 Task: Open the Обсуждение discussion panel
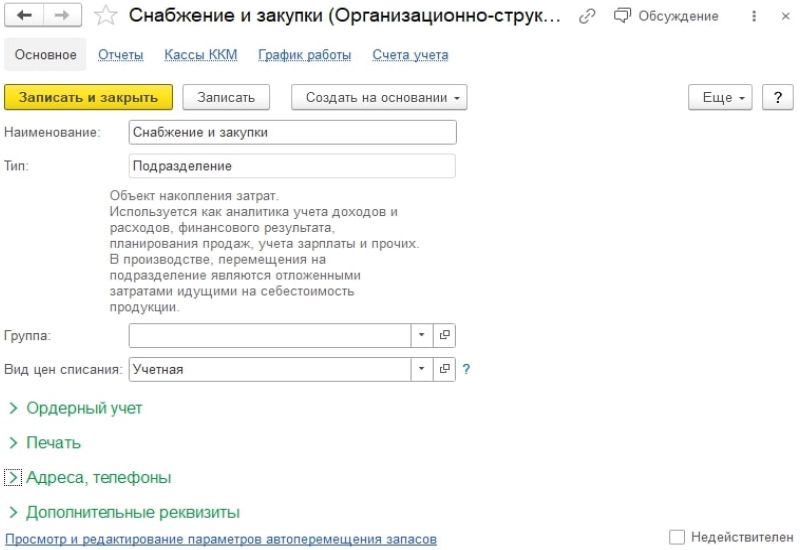[666, 16]
